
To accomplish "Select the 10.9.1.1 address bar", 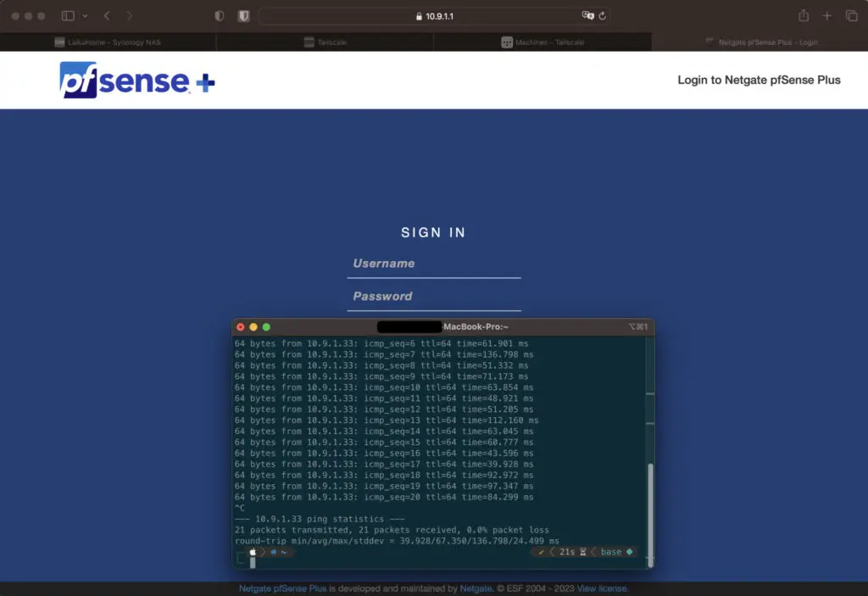I will point(435,16).
